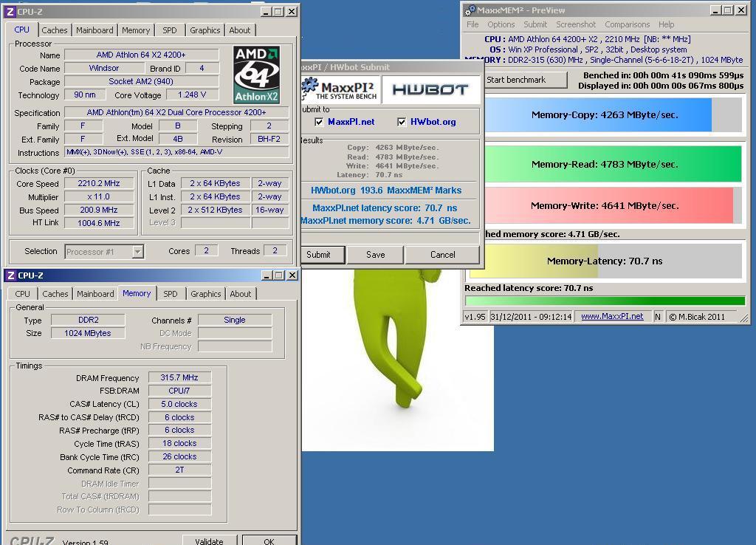The image size is (756, 545).
Task: Click the Command Rate value 2T
Action: pos(179,470)
